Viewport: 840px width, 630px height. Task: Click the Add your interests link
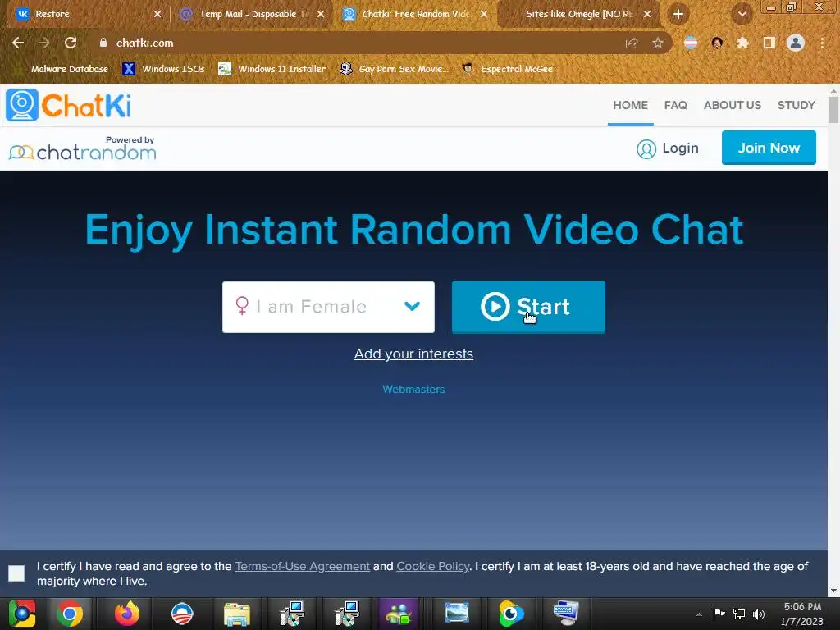(x=413, y=354)
